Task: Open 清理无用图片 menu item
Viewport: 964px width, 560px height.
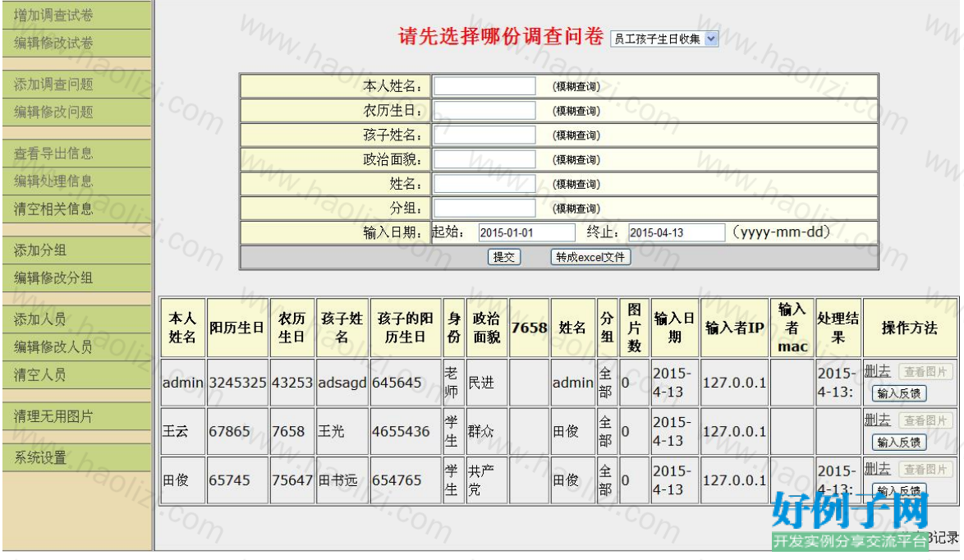Action: 76,416
